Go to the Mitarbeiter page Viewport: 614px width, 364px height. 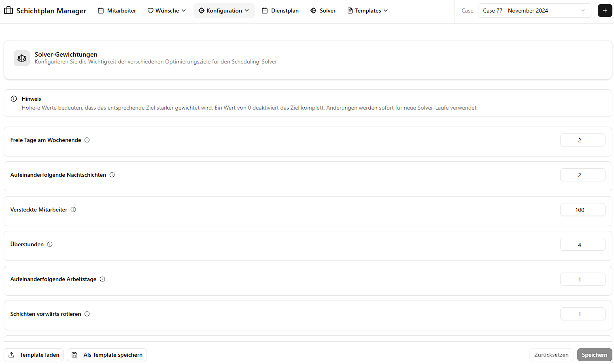pyautogui.click(x=117, y=11)
